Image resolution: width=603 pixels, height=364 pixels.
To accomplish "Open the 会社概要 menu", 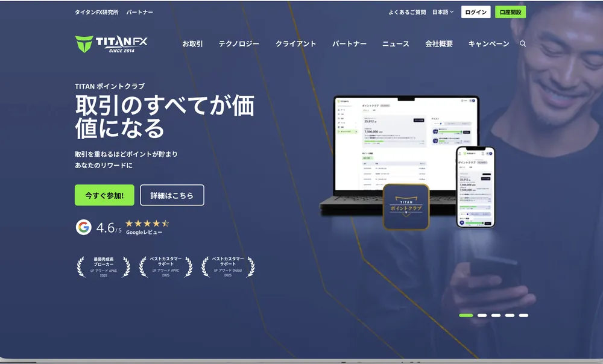I will click(x=439, y=44).
